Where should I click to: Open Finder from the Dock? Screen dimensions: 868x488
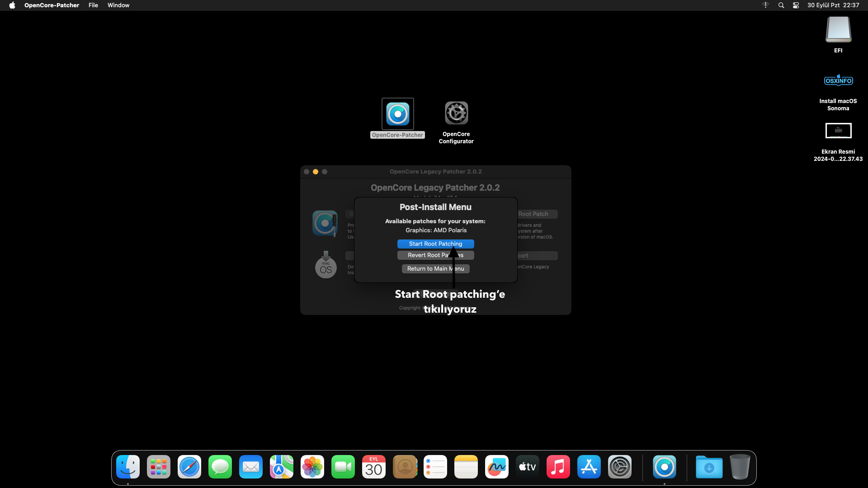pyautogui.click(x=128, y=467)
